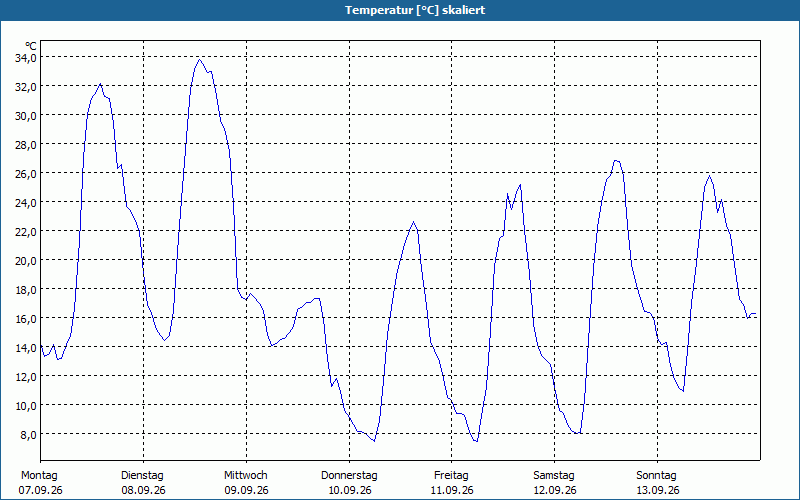Screen dimensions: 800x500
Task: Click the 20,0 y-axis label
Action: 26,261
